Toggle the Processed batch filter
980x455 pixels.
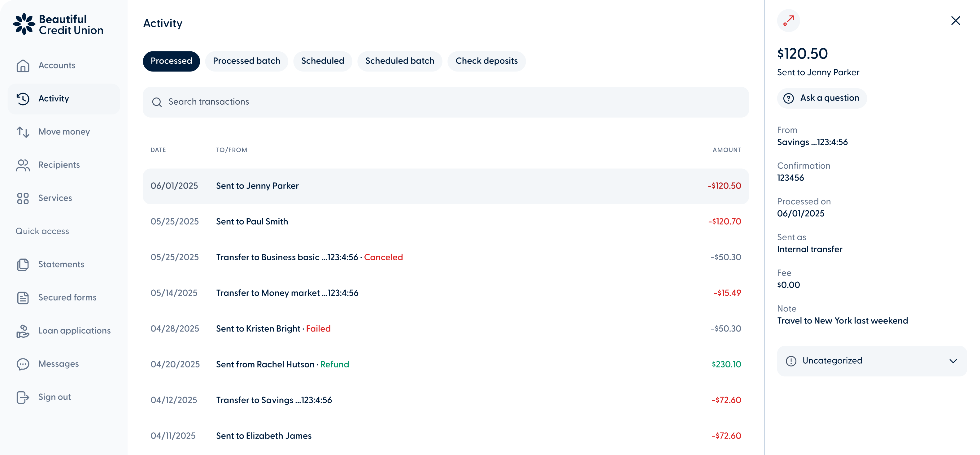[246, 61]
